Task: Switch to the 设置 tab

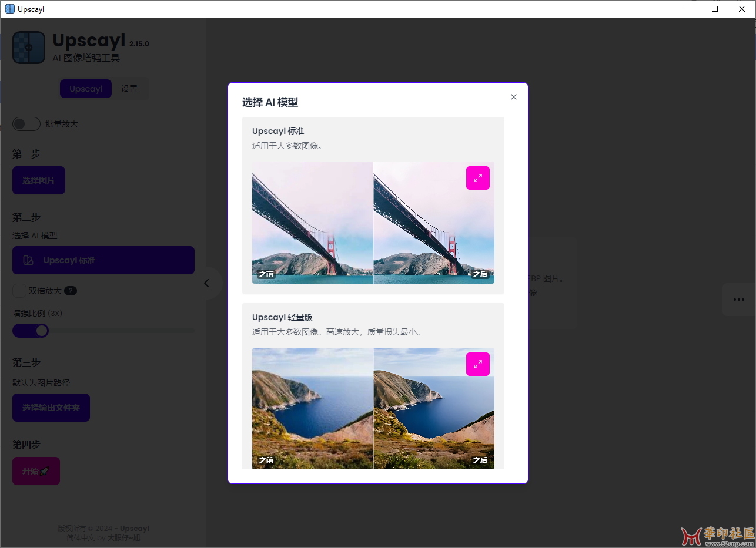Action: pyautogui.click(x=129, y=89)
